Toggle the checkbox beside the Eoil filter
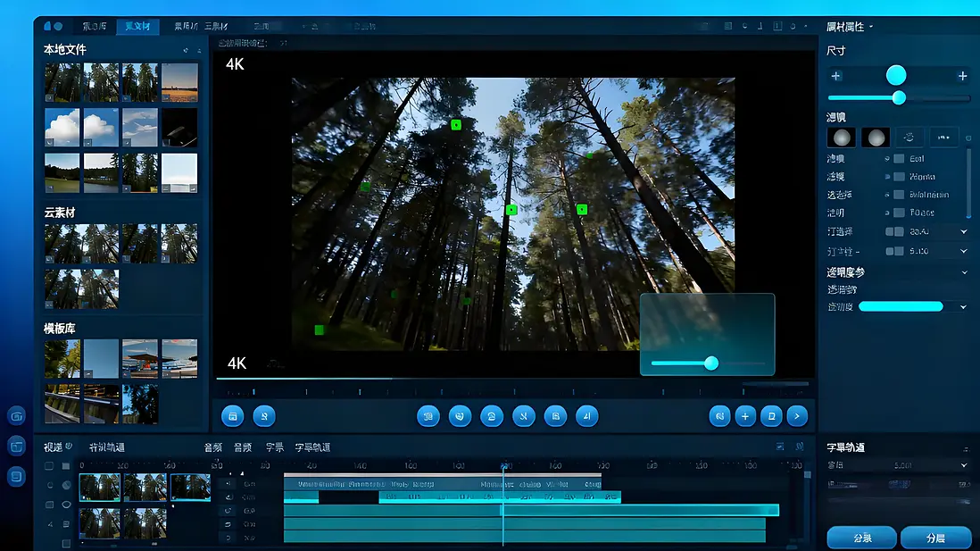The height and width of the screenshot is (551, 980). pyautogui.click(x=899, y=159)
